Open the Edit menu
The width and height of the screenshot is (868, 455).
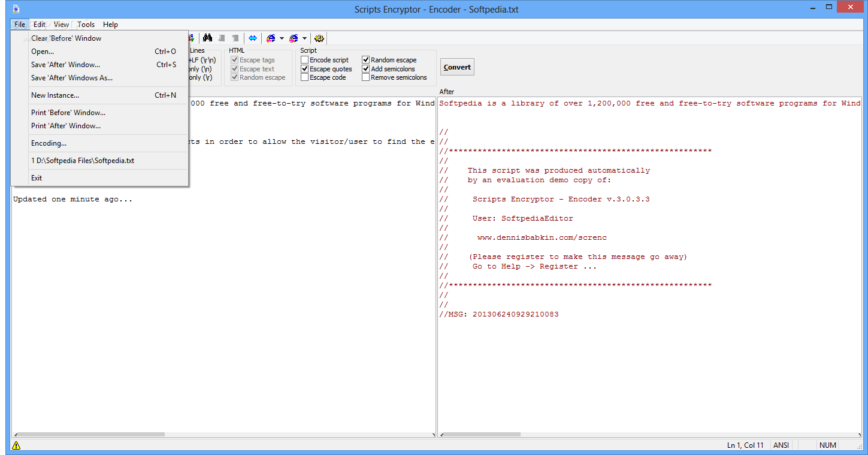pyautogui.click(x=40, y=25)
